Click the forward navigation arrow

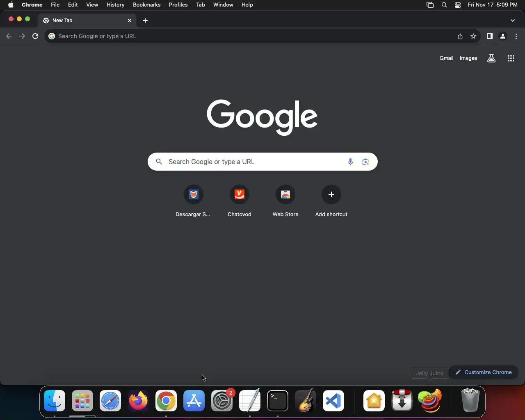pos(22,36)
